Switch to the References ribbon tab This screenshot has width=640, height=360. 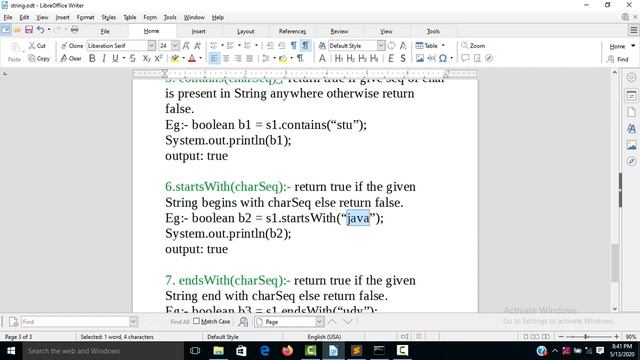[292, 31]
